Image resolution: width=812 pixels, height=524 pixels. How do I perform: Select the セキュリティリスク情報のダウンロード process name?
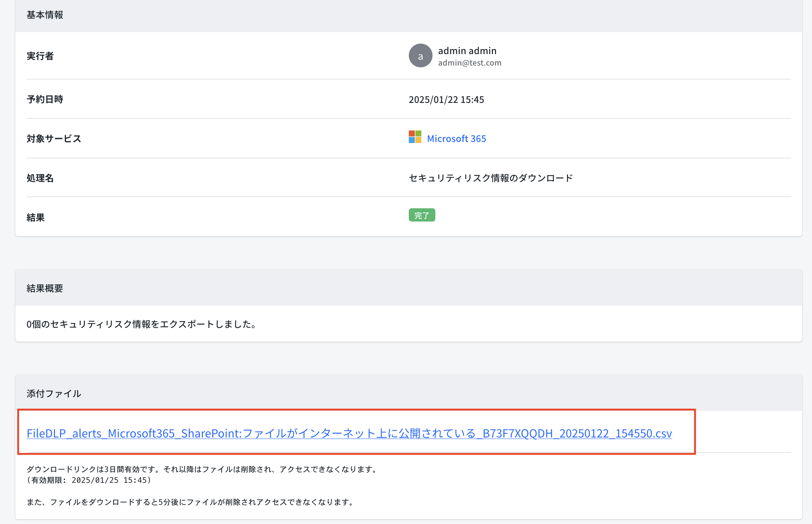coord(491,178)
